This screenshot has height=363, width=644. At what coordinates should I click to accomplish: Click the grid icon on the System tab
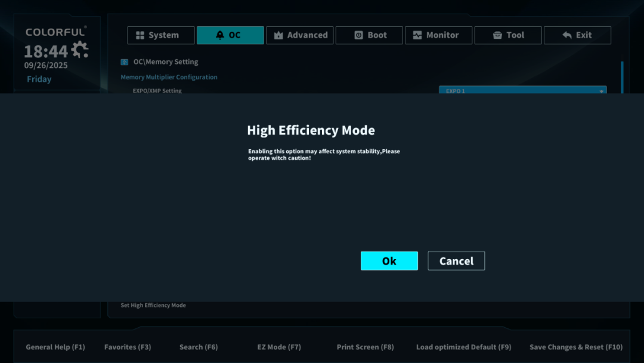point(140,35)
